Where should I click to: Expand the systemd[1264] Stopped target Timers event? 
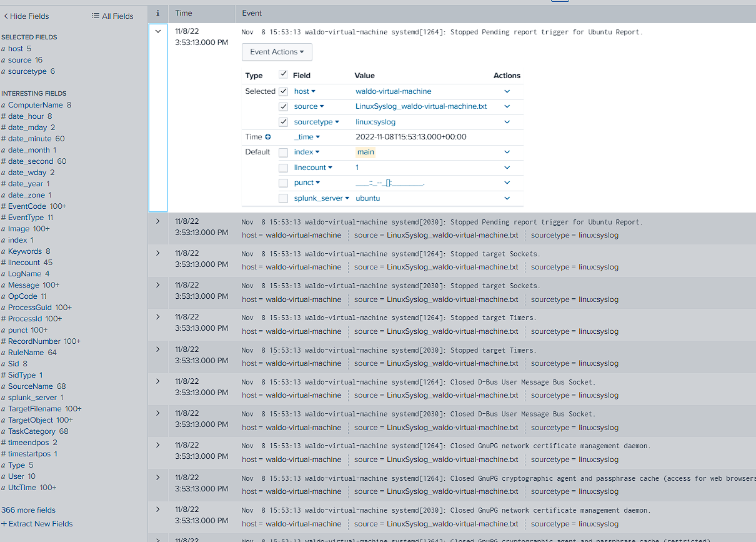point(158,317)
